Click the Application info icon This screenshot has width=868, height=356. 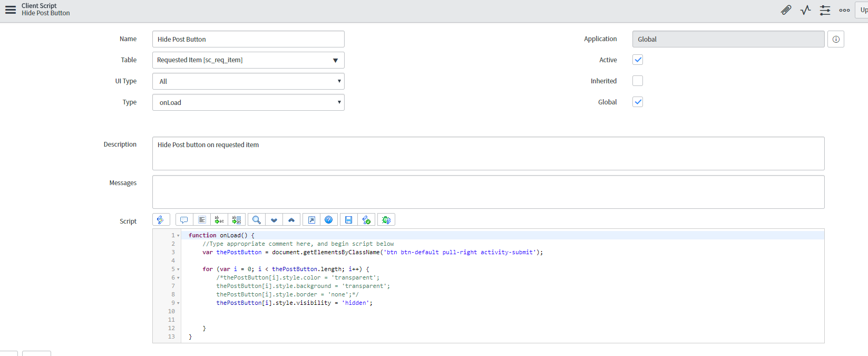pyautogui.click(x=836, y=39)
